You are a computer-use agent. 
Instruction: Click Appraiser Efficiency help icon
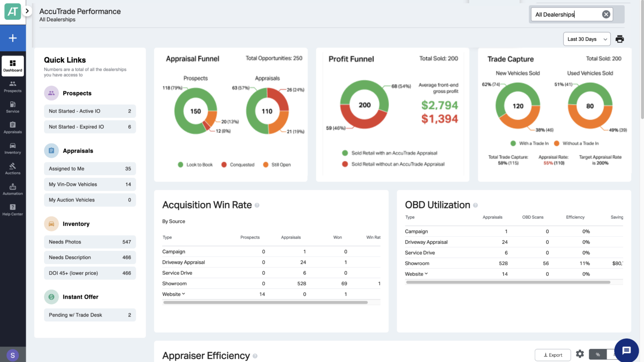[255, 356]
